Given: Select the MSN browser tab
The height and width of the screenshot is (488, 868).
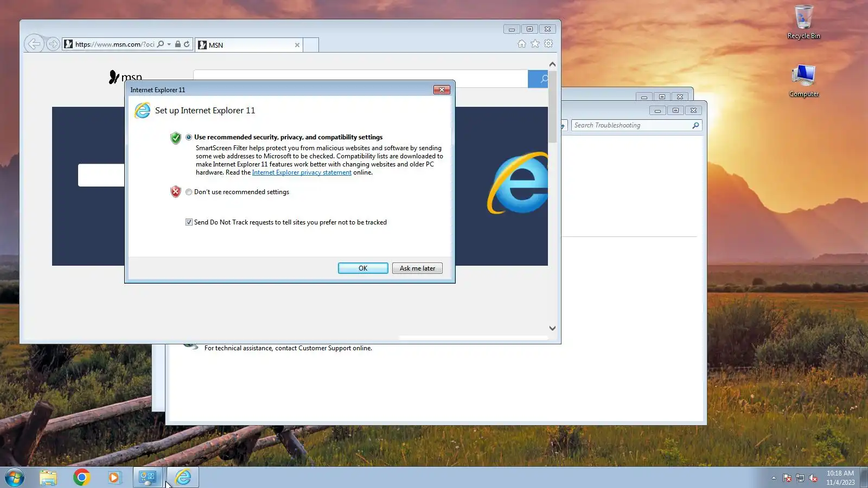Looking at the screenshot, I should (248, 45).
